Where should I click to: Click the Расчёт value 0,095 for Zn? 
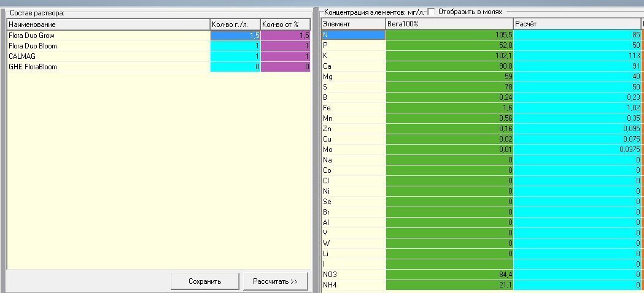point(577,129)
